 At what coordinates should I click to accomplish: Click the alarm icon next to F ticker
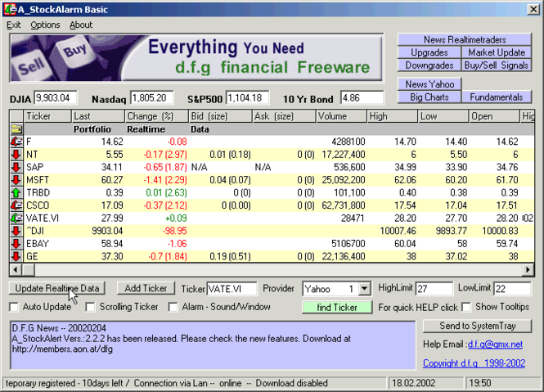coord(16,142)
